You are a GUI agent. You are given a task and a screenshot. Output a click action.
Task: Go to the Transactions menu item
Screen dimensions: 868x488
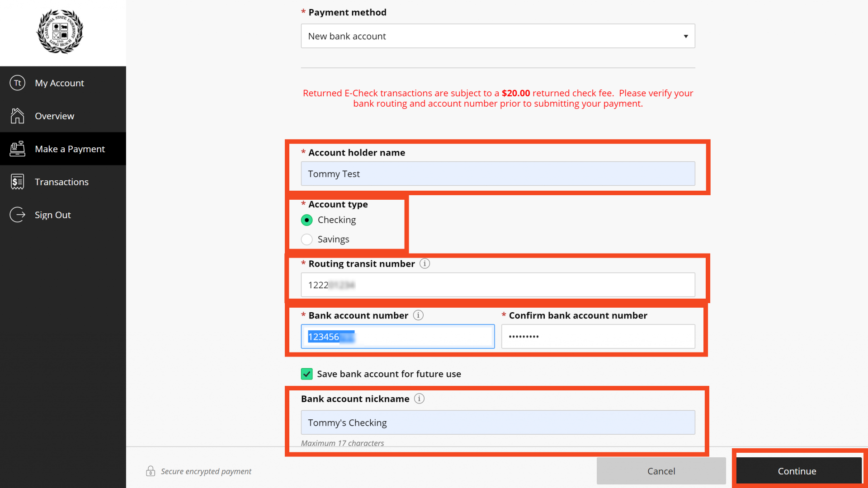[61, 182]
